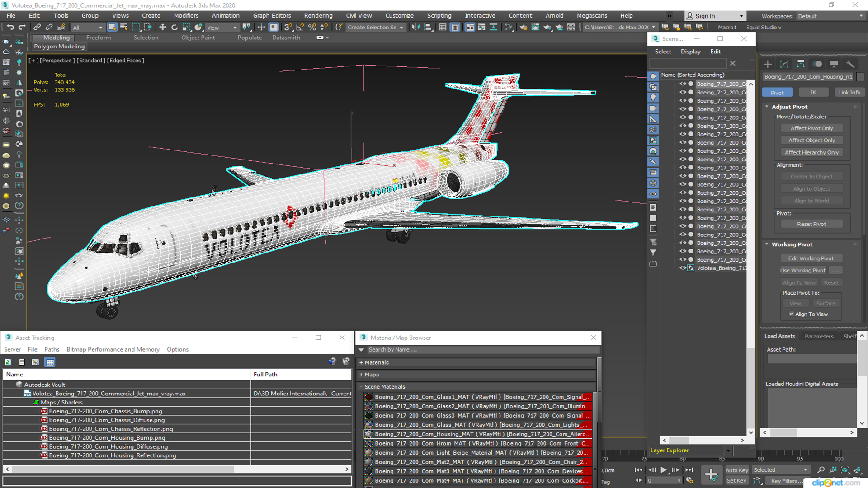
Task: Click the Sign In button
Action: click(715, 16)
